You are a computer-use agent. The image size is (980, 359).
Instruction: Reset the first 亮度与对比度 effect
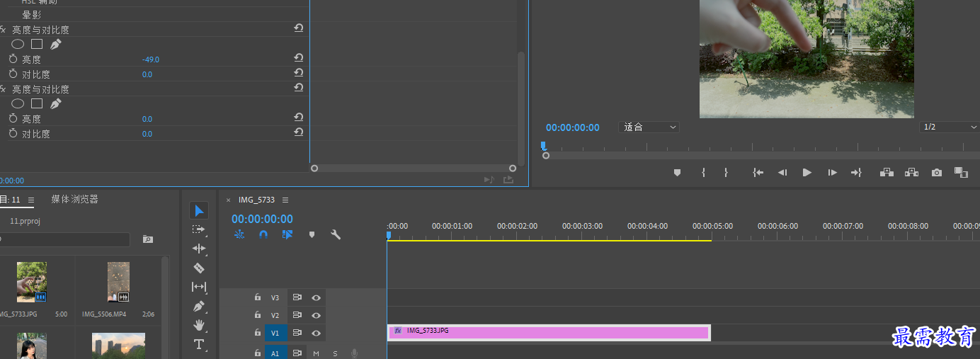[299, 28]
